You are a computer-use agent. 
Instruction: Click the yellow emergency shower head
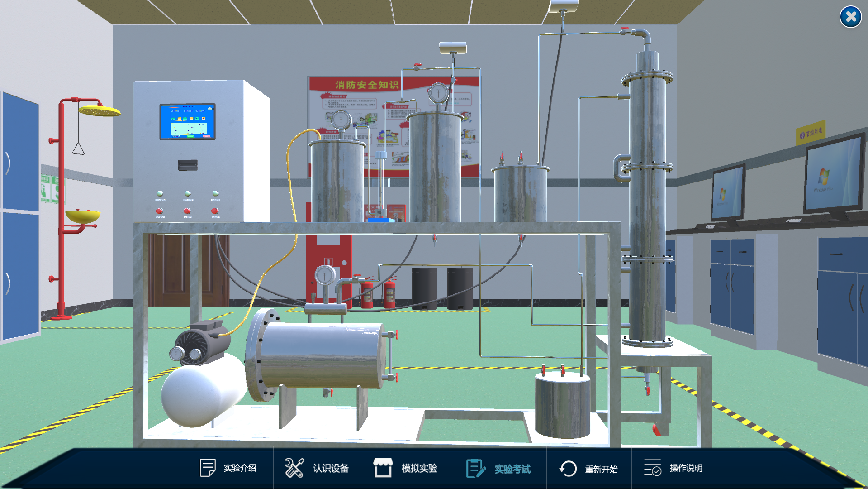[99, 110]
